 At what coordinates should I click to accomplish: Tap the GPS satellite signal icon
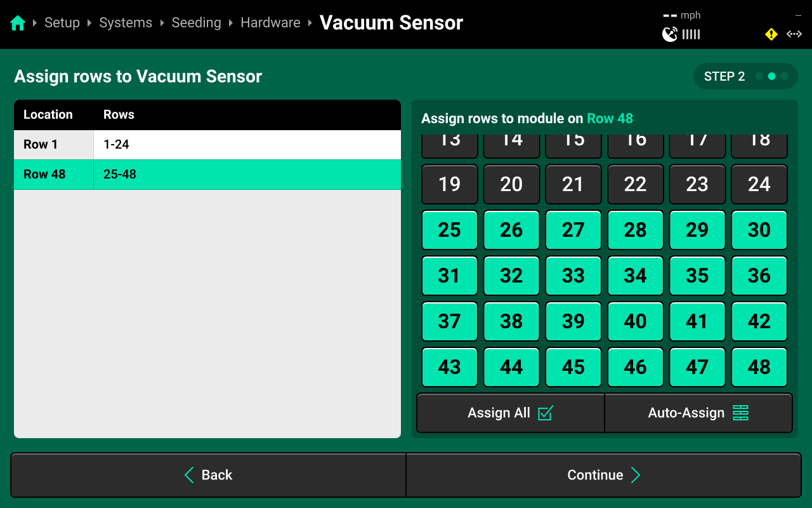tap(670, 34)
